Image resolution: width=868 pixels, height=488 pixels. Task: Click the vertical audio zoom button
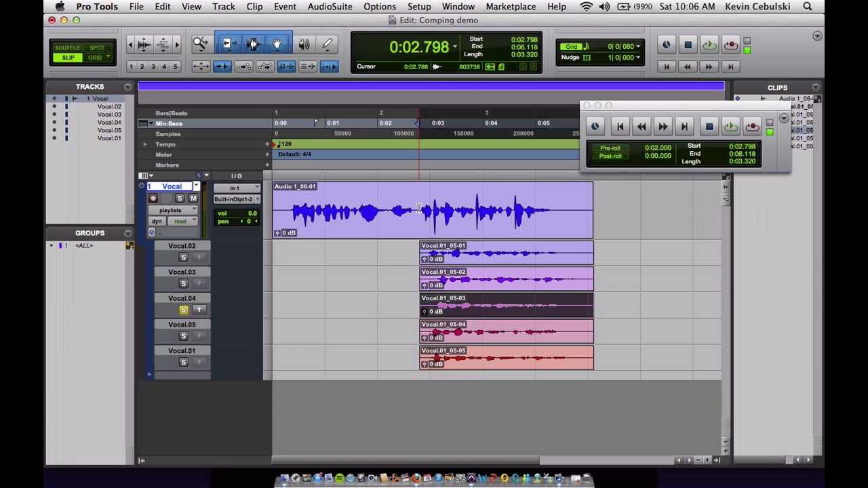(144, 45)
